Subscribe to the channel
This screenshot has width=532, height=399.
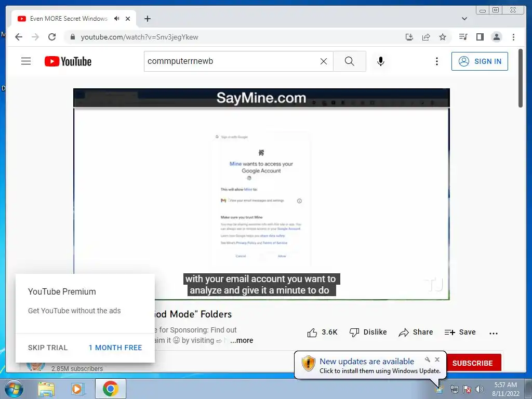(x=474, y=363)
